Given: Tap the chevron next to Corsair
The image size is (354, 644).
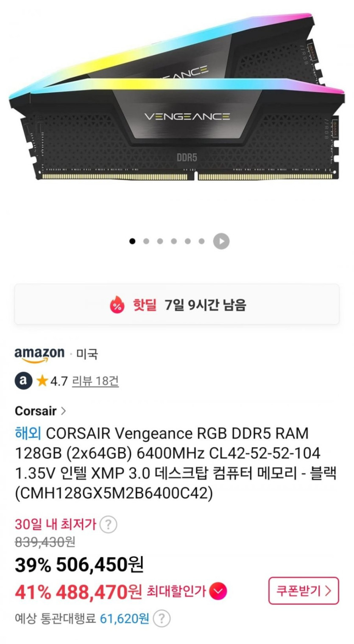Looking at the screenshot, I should (x=64, y=411).
